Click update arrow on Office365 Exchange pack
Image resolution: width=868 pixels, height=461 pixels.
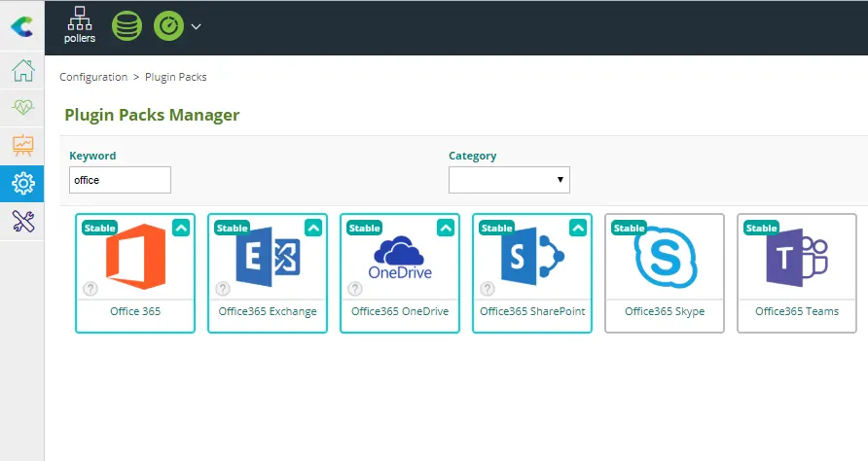click(313, 228)
